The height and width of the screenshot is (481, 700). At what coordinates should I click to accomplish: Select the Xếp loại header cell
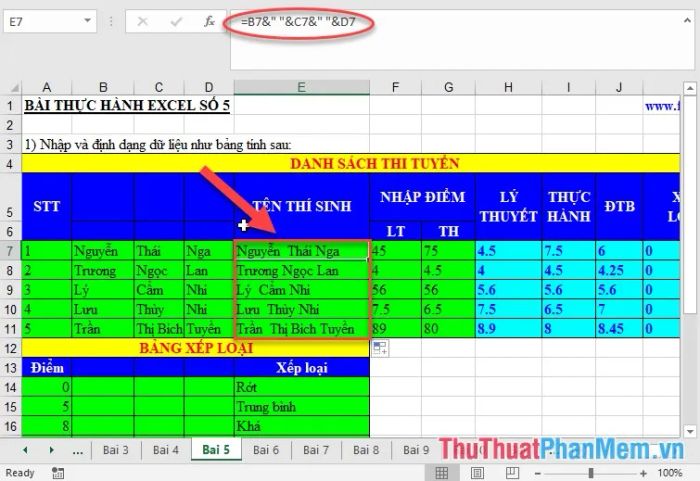click(x=302, y=368)
